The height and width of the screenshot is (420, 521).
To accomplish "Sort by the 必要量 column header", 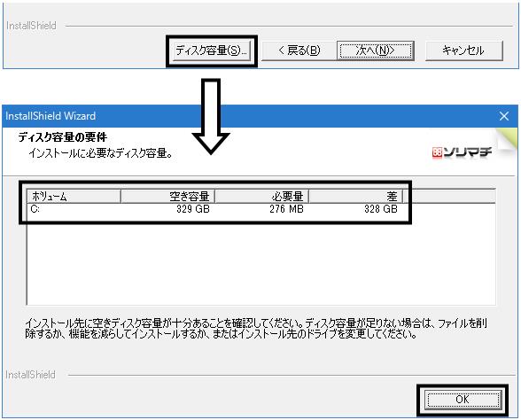I will 262,197.
